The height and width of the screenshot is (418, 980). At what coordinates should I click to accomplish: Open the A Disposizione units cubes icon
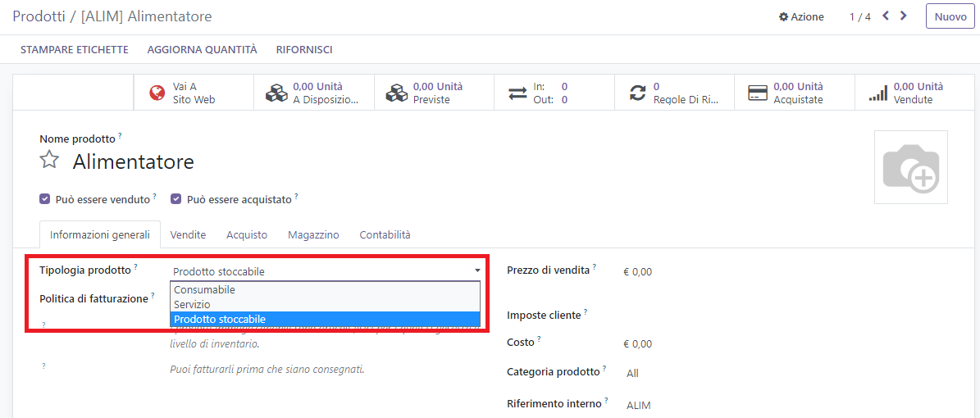pyautogui.click(x=276, y=93)
